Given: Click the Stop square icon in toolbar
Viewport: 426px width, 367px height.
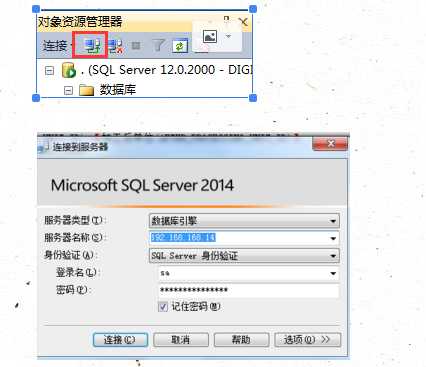Looking at the screenshot, I should 136,45.
